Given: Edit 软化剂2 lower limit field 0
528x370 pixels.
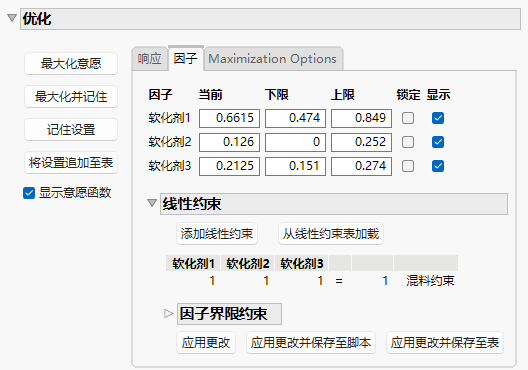Looking at the screenshot, I should (295, 142).
